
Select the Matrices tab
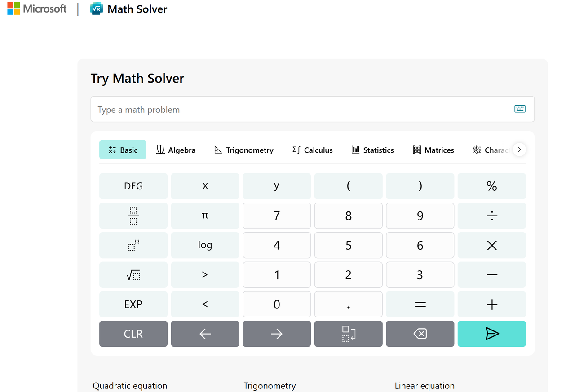pos(433,150)
